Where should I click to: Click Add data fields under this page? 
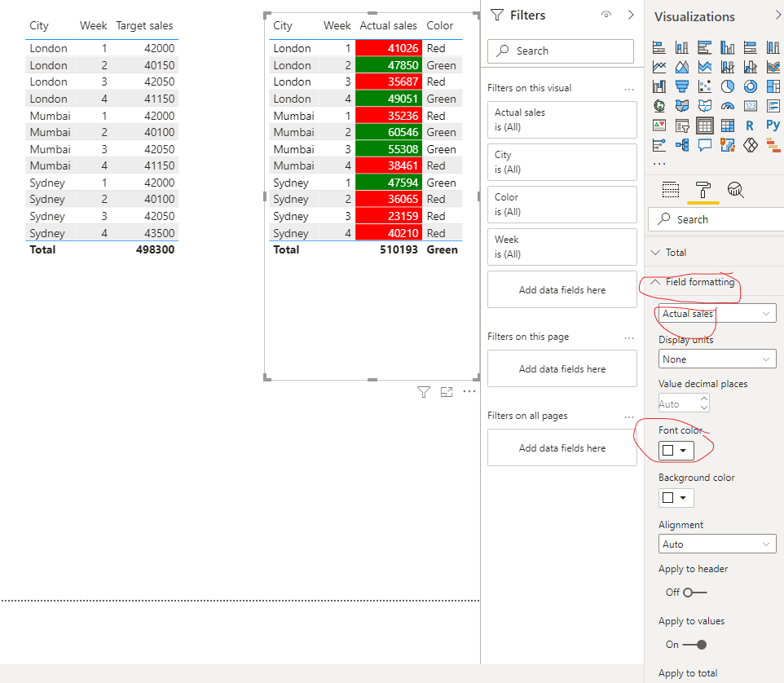click(562, 368)
